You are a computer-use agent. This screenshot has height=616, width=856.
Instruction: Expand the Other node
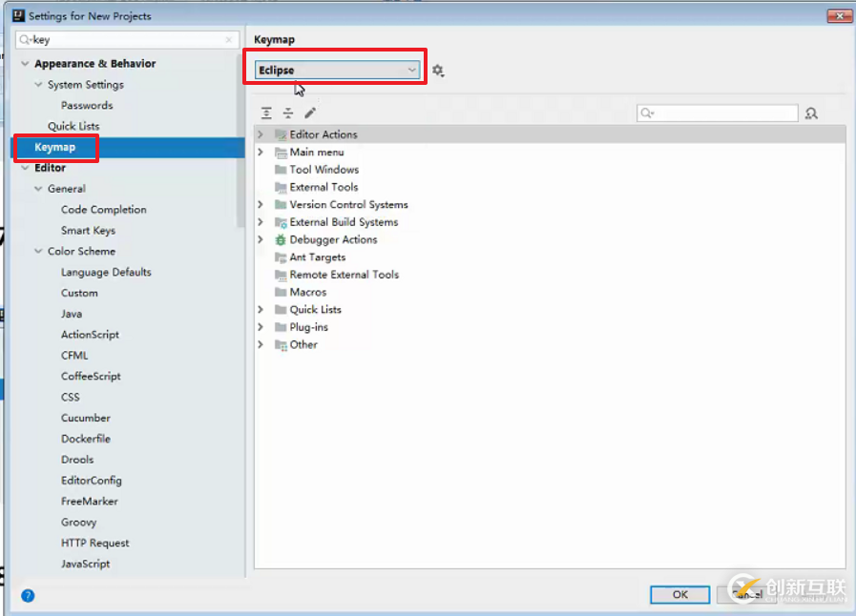pos(261,344)
